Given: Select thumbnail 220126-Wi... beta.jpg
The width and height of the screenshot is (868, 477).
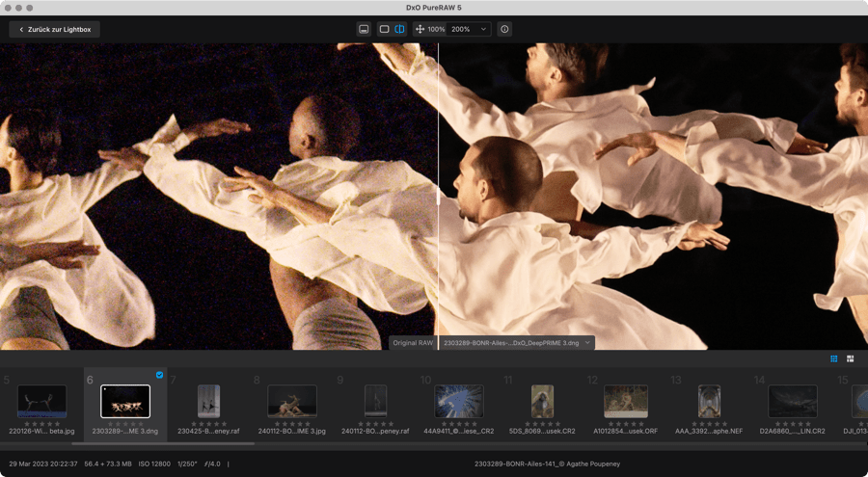Looking at the screenshot, I should pos(42,401).
